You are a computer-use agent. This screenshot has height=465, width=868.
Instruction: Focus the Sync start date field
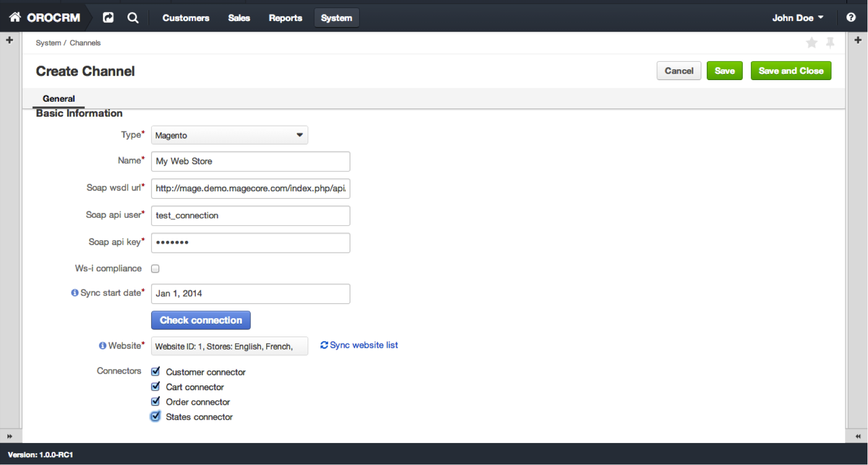click(x=251, y=294)
